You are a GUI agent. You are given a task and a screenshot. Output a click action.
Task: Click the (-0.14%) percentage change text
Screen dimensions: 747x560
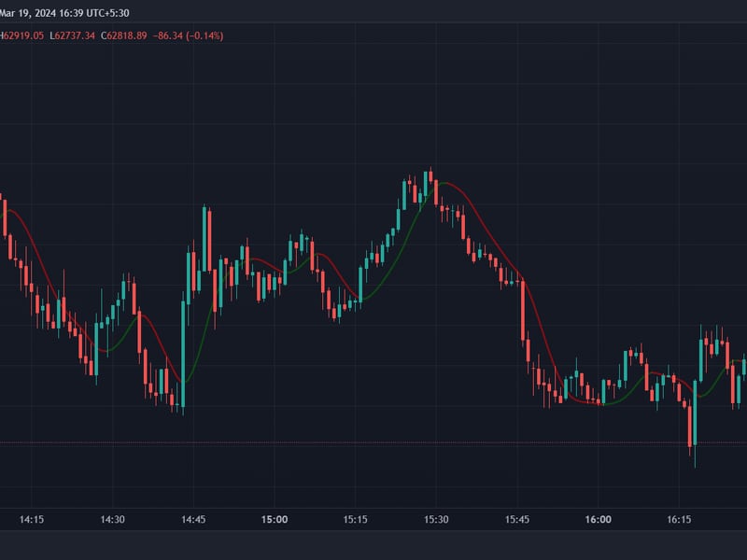(x=200, y=37)
